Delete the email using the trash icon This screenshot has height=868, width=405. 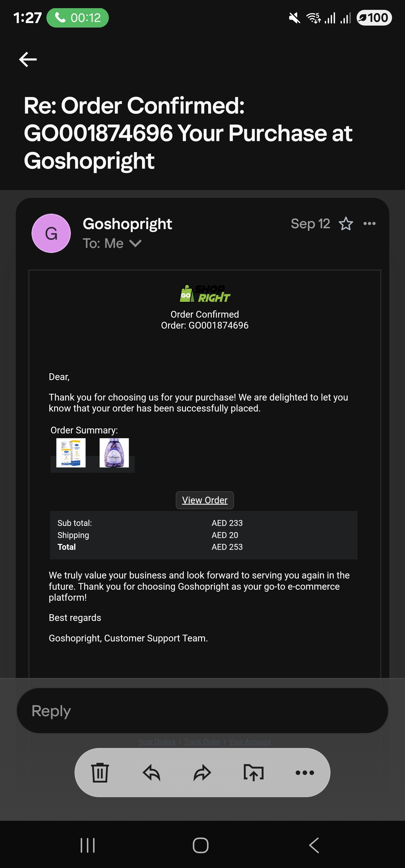pyautogui.click(x=100, y=773)
